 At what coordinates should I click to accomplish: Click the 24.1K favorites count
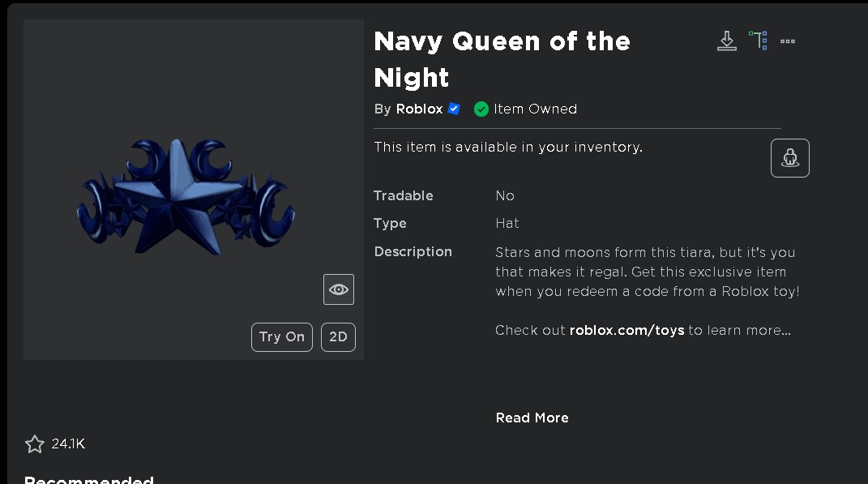point(69,443)
